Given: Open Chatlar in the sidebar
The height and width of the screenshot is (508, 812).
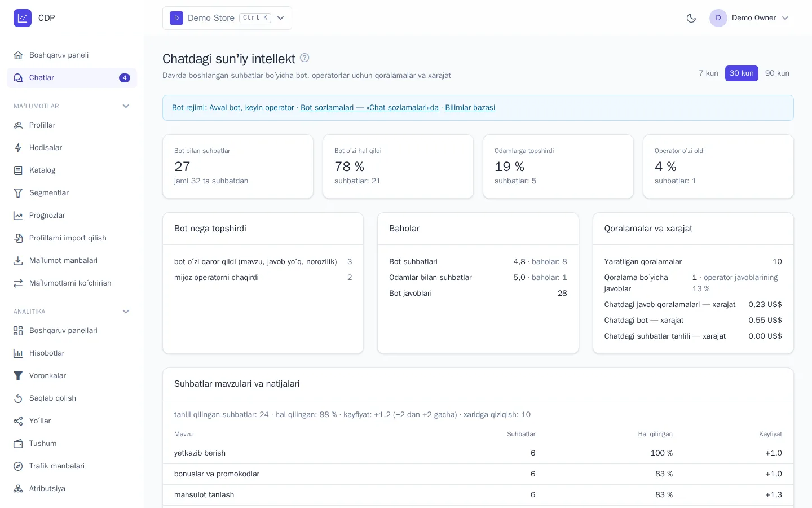Looking at the screenshot, I should coord(72,78).
